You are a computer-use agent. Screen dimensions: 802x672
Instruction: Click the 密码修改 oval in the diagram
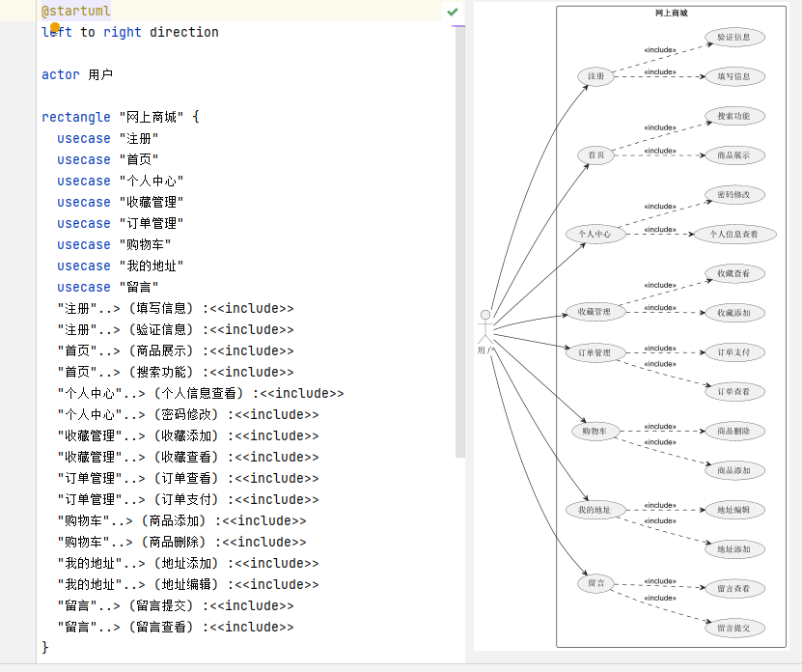[734, 195]
